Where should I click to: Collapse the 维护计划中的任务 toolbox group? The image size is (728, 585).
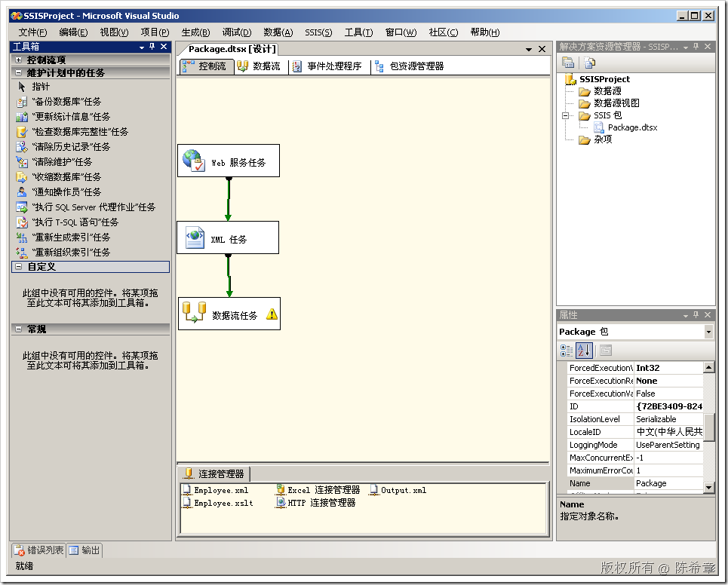tap(19, 73)
